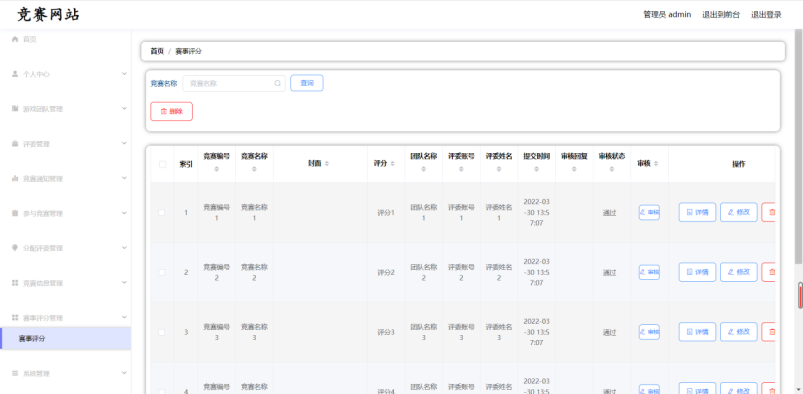Click red trash icon button in row 3
This screenshot has width=803, height=394.
(x=768, y=332)
